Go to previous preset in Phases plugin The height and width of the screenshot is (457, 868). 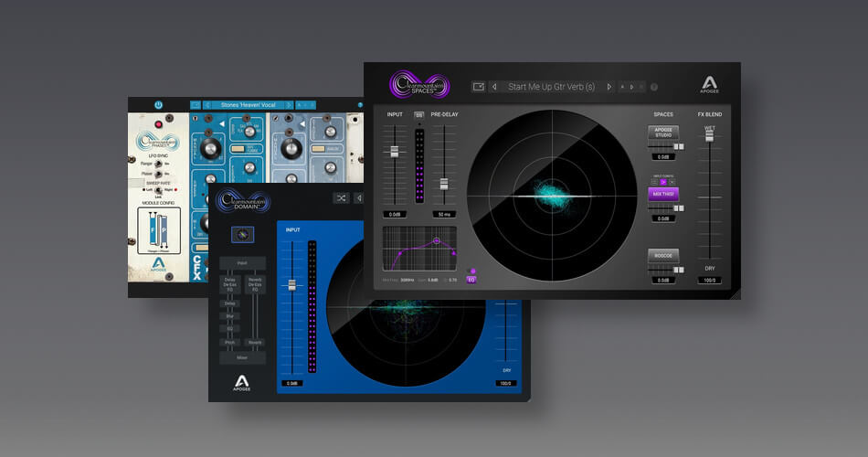click(x=207, y=105)
